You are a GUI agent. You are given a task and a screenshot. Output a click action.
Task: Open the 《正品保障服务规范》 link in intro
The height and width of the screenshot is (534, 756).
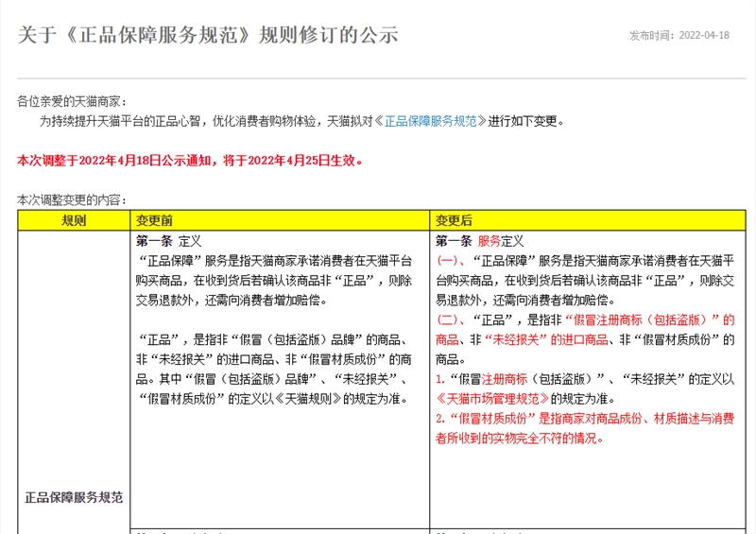[435, 122]
